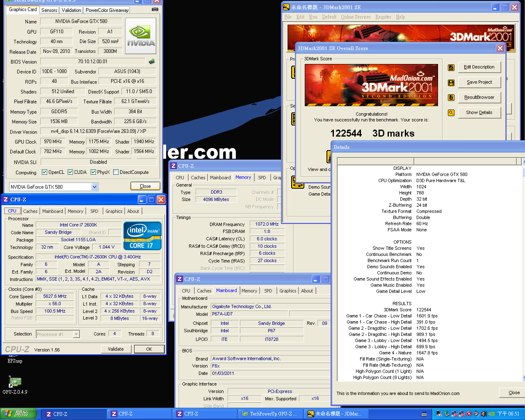The width and height of the screenshot is (525, 420).
Task: Click the Details list vertical scrollbar
Action: click(523, 271)
